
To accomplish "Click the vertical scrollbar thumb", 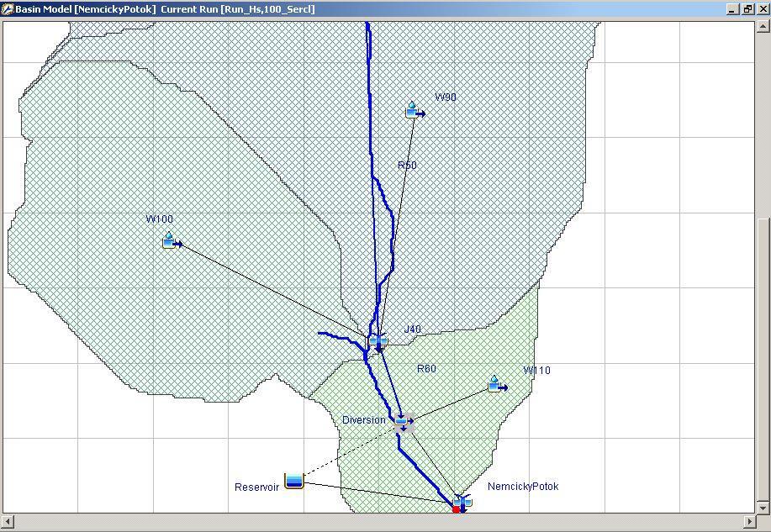I will click(763, 360).
